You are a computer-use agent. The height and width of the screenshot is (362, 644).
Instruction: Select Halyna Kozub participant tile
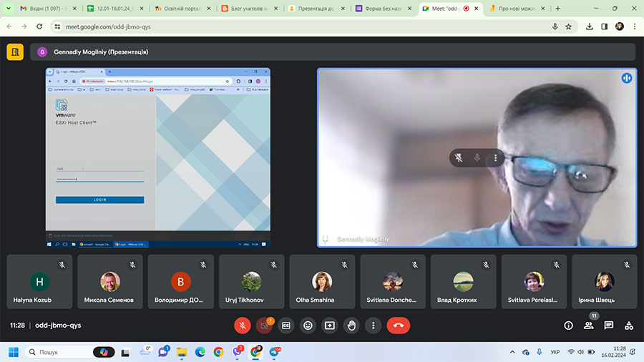38,281
